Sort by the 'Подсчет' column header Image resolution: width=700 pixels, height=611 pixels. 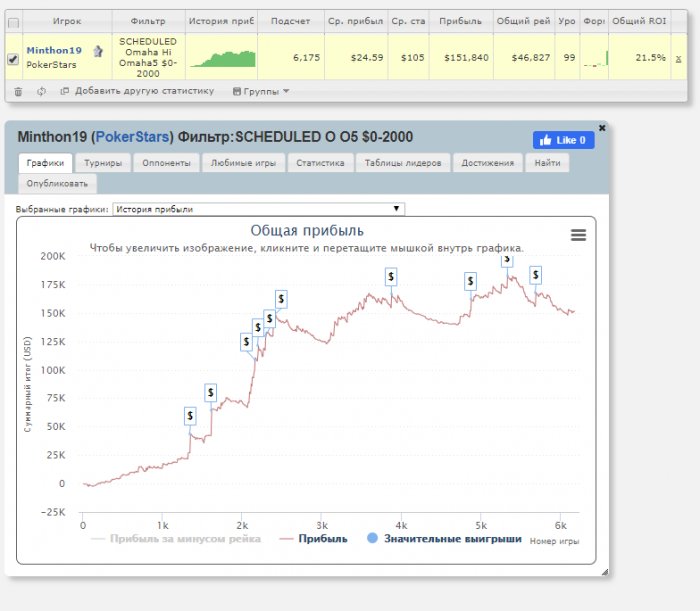291,21
